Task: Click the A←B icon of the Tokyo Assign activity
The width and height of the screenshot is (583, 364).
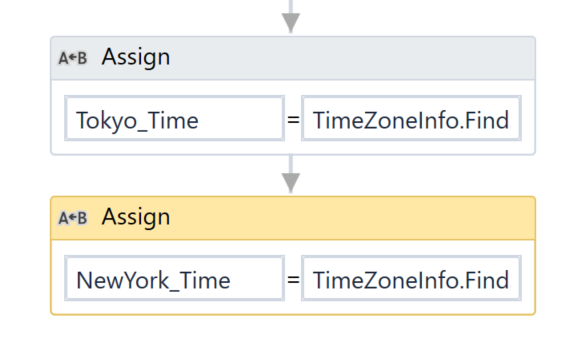Action: click(73, 58)
